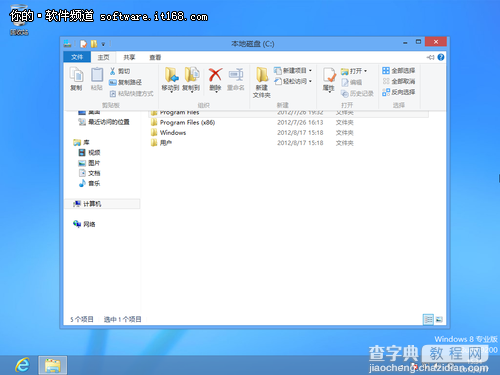
Task: Select 库 (Libraries) in navigation pane
Action: [x=82, y=142]
